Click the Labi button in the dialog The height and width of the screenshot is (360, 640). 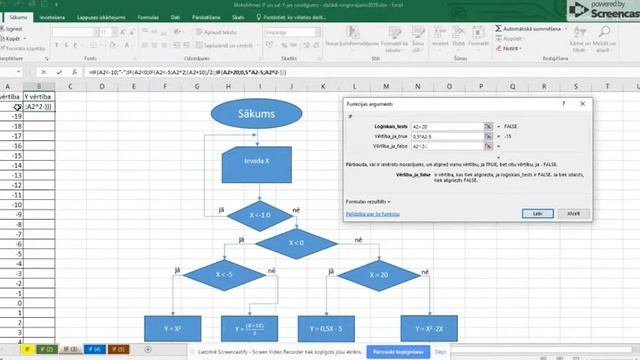(x=538, y=213)
